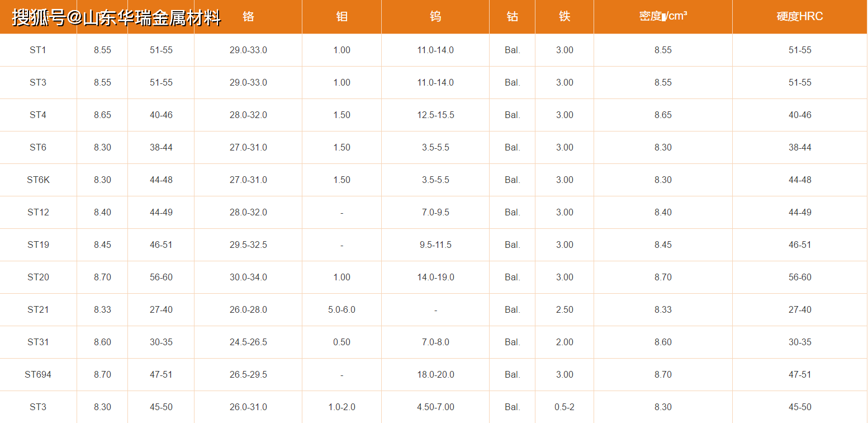The image size is (868, 423).
Task: Select the 4.50-7.00 tungsten value
Action: click(435, 407)
